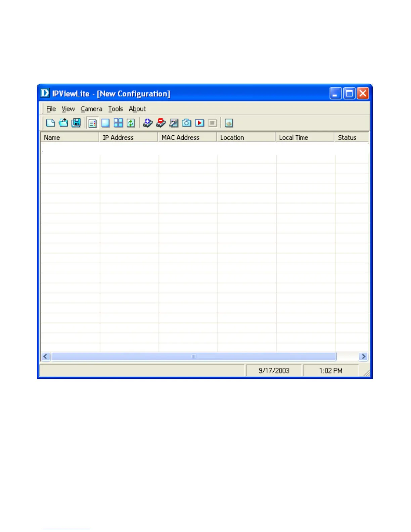411x532 pixels.
Task: Sort by the IP Address column header
Action: click(128, 137)
